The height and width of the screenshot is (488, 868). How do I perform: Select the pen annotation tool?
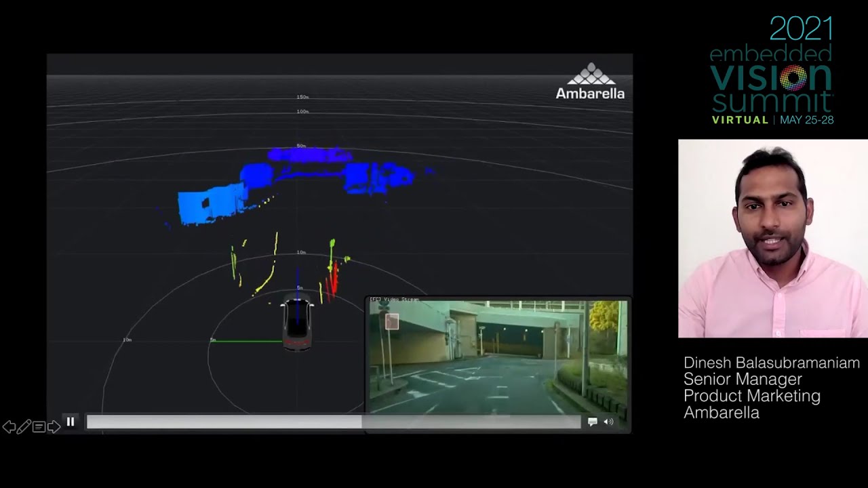[24, 427]
